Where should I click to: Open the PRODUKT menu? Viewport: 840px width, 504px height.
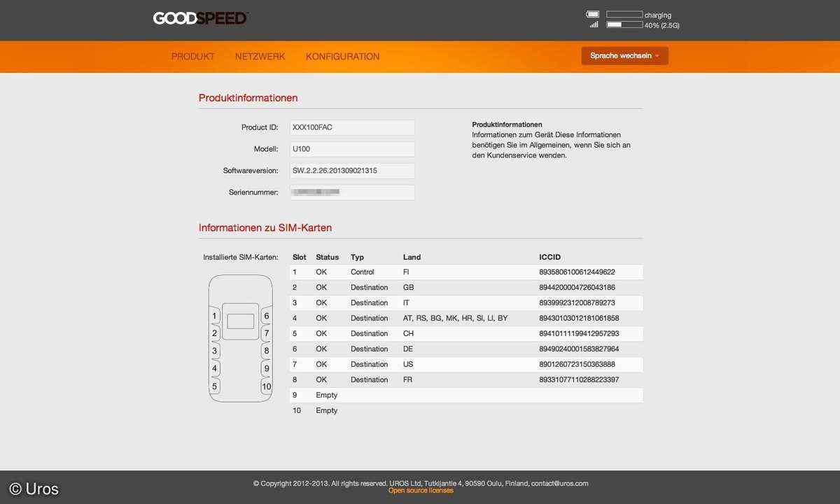pyautogui.click(x=193, y=57)
